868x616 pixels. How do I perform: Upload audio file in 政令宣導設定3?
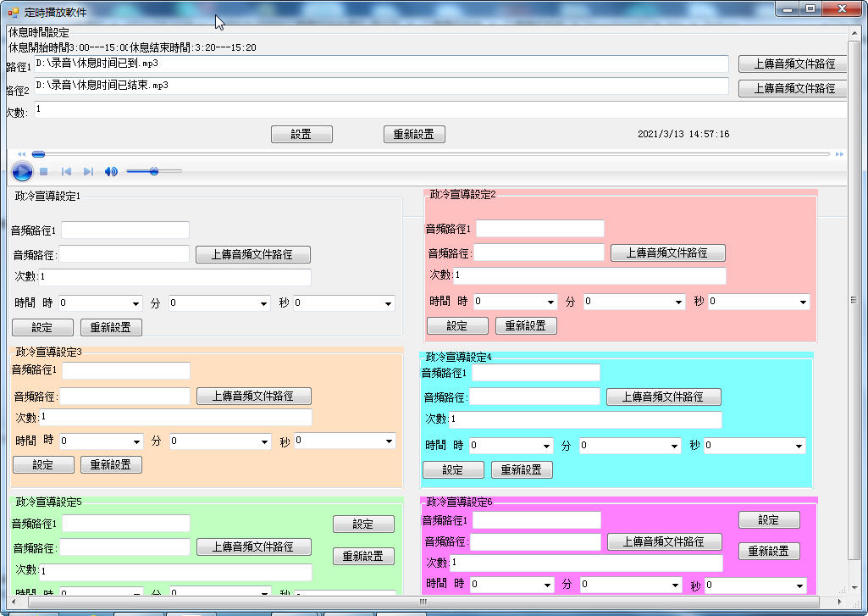[254, 396]
